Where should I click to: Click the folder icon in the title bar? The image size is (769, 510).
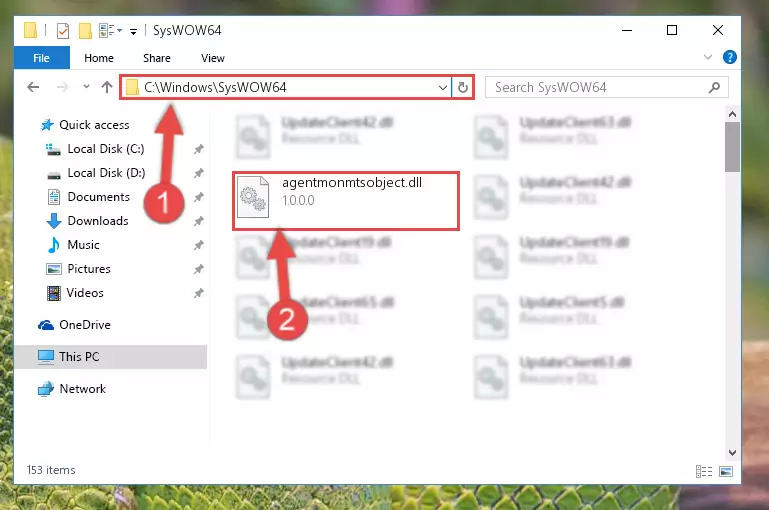(x=30, y=30)
